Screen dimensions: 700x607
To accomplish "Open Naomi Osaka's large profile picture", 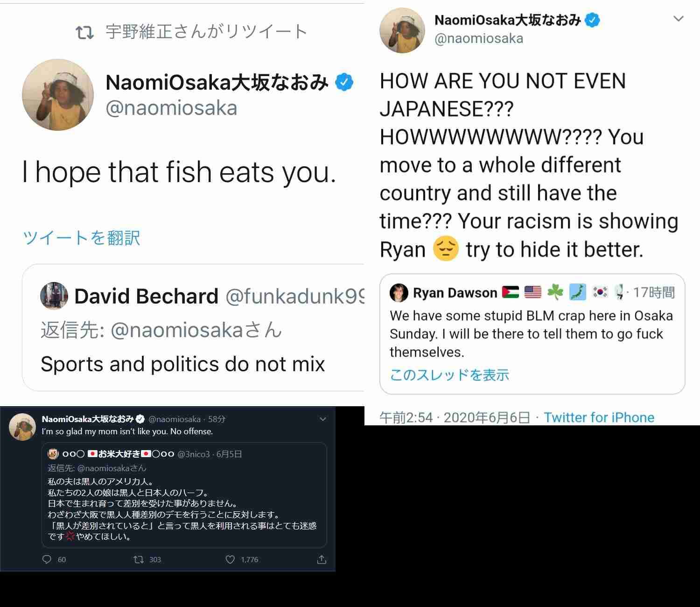I will (58, 95).
